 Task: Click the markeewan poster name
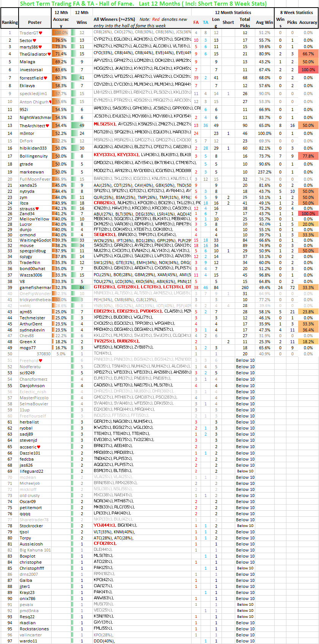pyautogui.click(x=32, y=172)
